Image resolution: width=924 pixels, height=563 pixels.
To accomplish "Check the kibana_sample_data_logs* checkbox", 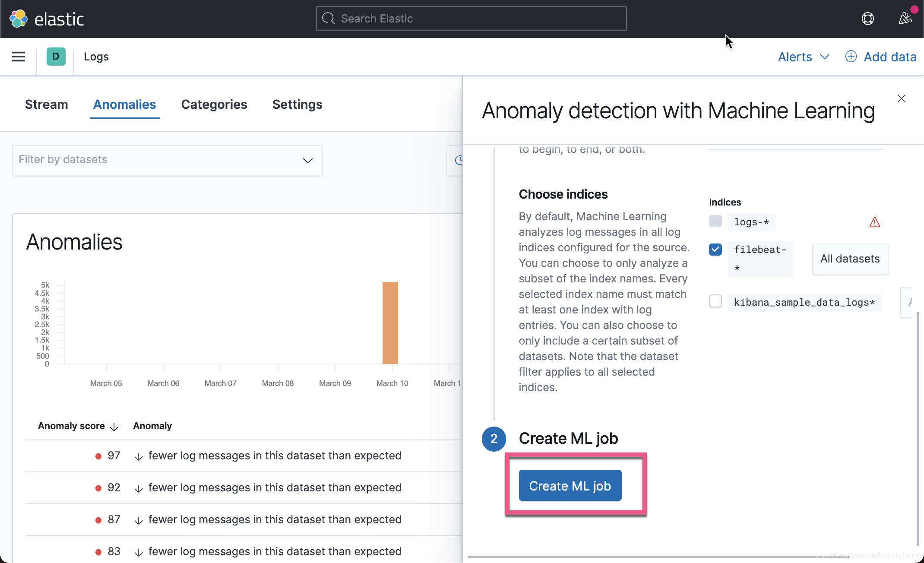I will (715, 301).
